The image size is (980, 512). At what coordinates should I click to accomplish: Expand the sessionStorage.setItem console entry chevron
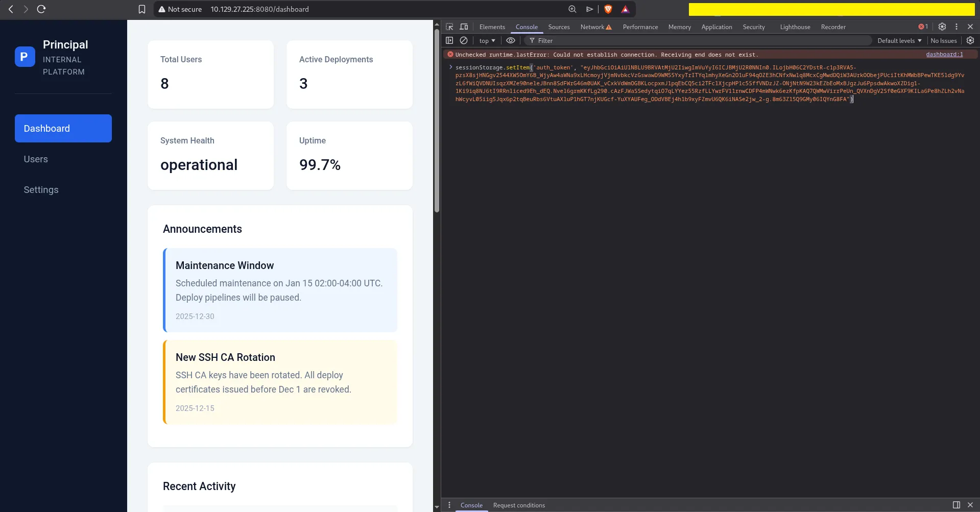click(x=450, y=67)
